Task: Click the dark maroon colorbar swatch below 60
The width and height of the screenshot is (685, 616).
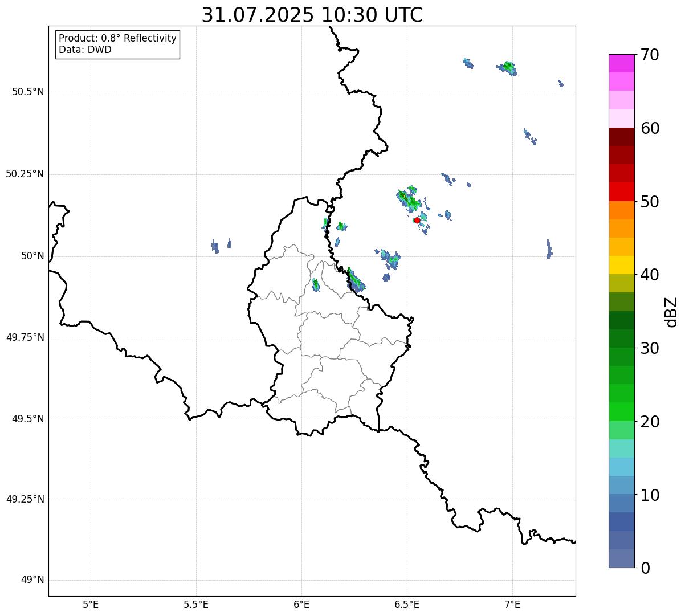Action: point(621,137)
